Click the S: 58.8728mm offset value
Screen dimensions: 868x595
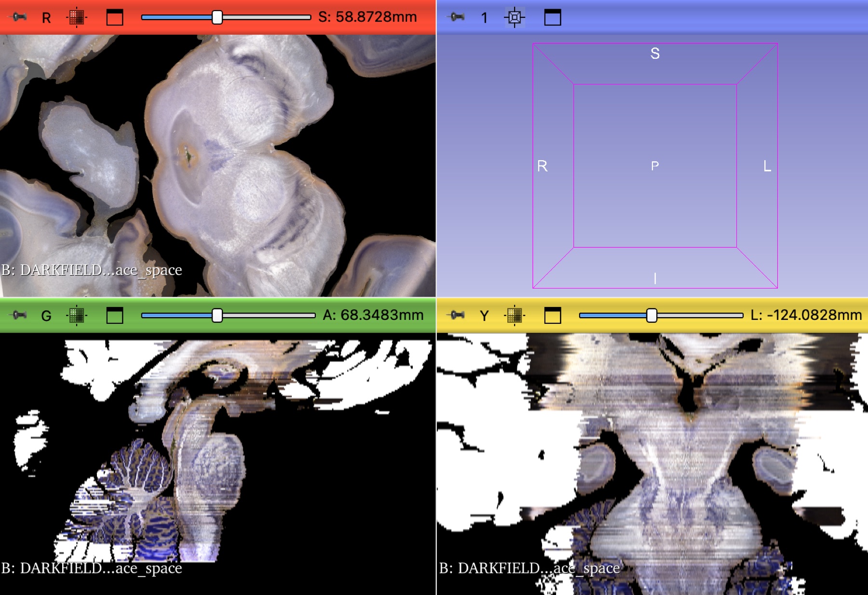click(367, 17)
